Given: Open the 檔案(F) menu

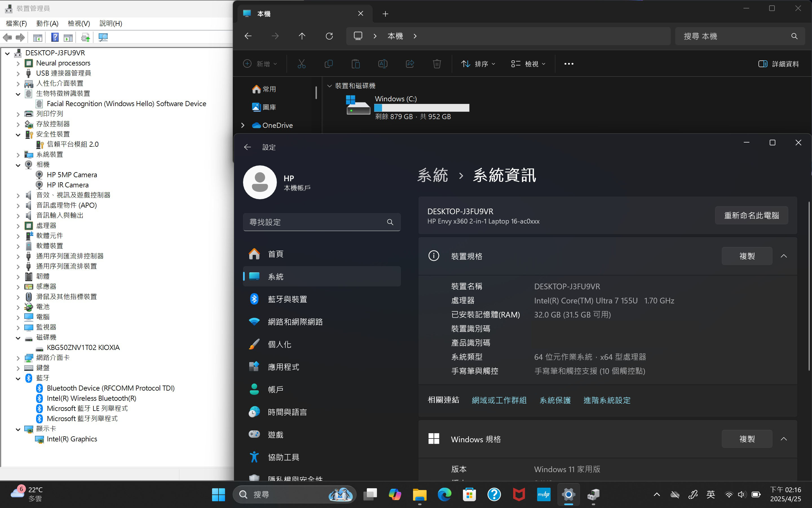Looking at the screenshot, I should 16,23.
